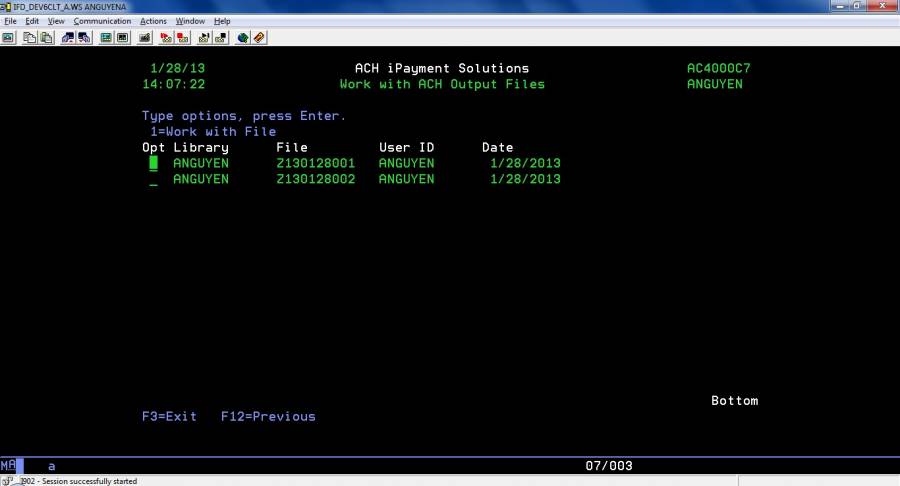Image resolution: width=900 pixels, height=486 pixels.
Task: Open the File menu
Action: [x=11, y=21]
